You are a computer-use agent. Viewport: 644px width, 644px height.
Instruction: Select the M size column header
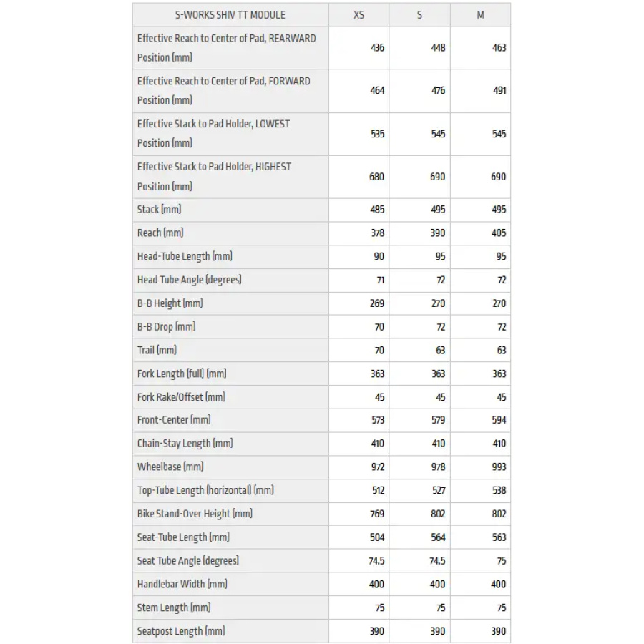point(480,15)
